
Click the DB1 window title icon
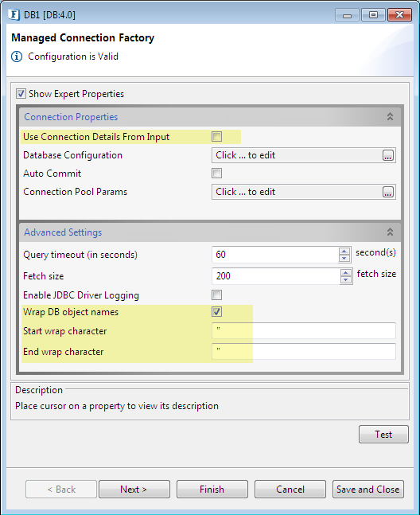coord(14,15)
